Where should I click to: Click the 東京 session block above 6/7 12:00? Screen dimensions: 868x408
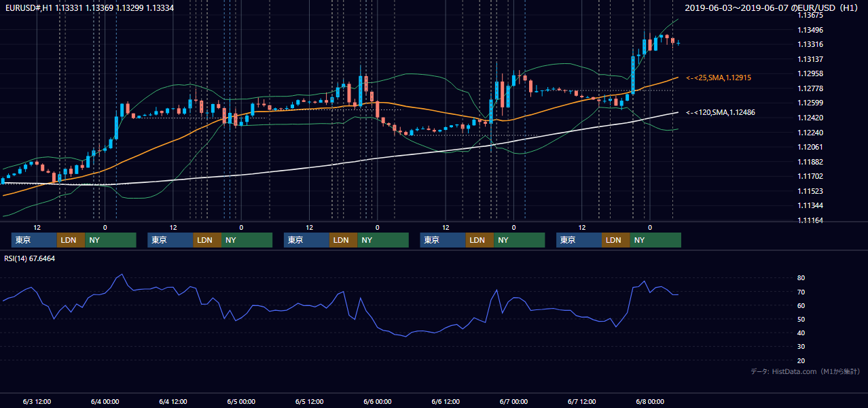coord(579,240)
